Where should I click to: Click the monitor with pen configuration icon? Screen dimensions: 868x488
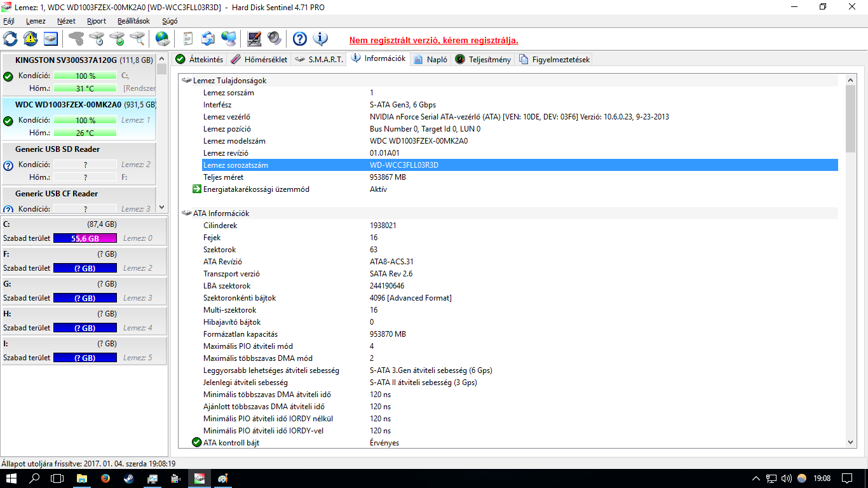click(x=254, y=39)
